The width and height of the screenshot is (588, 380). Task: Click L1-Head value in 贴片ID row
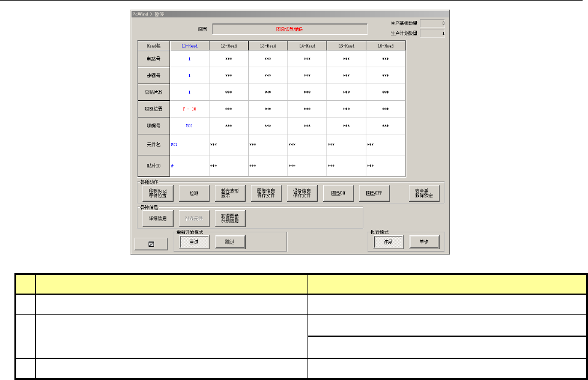point(189,166)
